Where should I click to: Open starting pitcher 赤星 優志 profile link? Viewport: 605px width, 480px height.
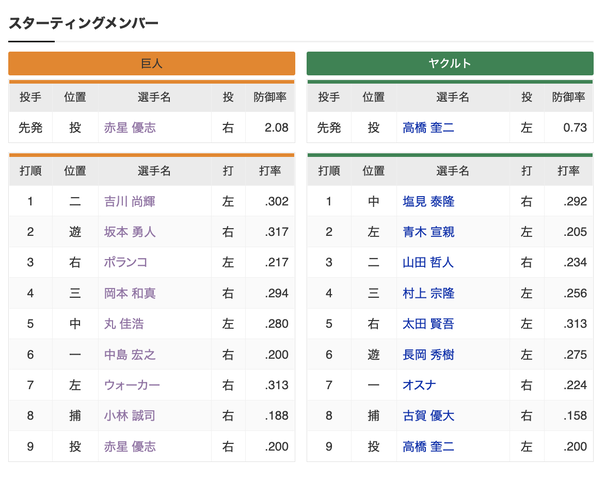click(130, 128)
